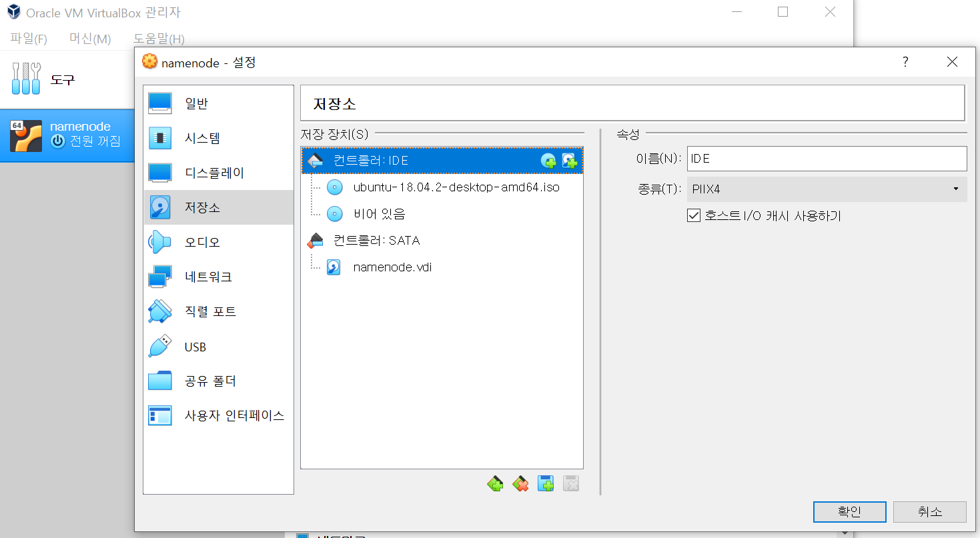
Task: Click the 취소 button
Action: pos(930,512)
